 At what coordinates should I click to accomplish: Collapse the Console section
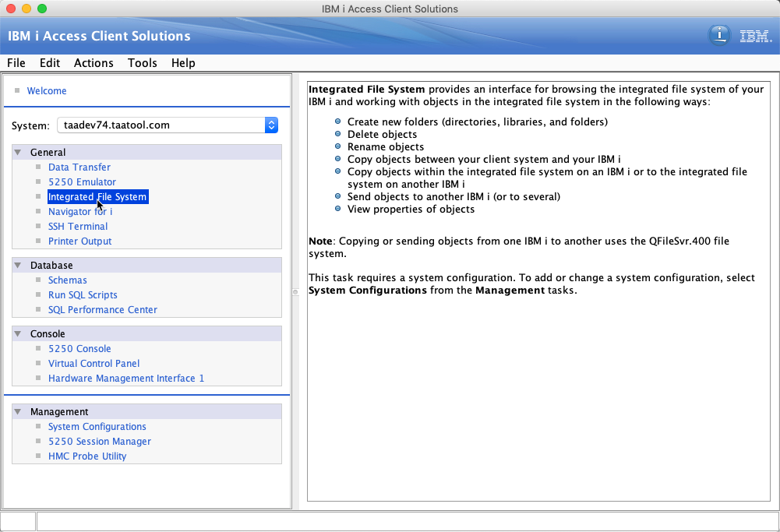click(18, 333)
